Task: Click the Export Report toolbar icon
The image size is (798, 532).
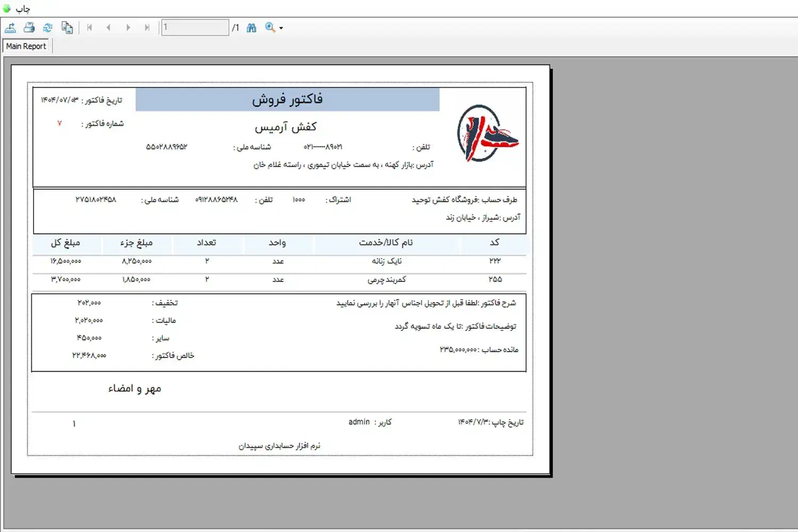Action: 10,28
